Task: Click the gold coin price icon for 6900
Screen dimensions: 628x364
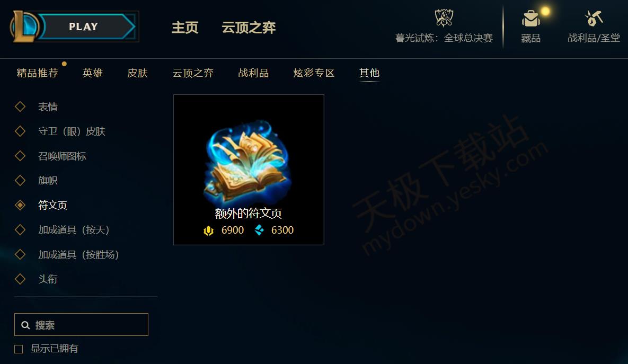Action: coord(208,230)
